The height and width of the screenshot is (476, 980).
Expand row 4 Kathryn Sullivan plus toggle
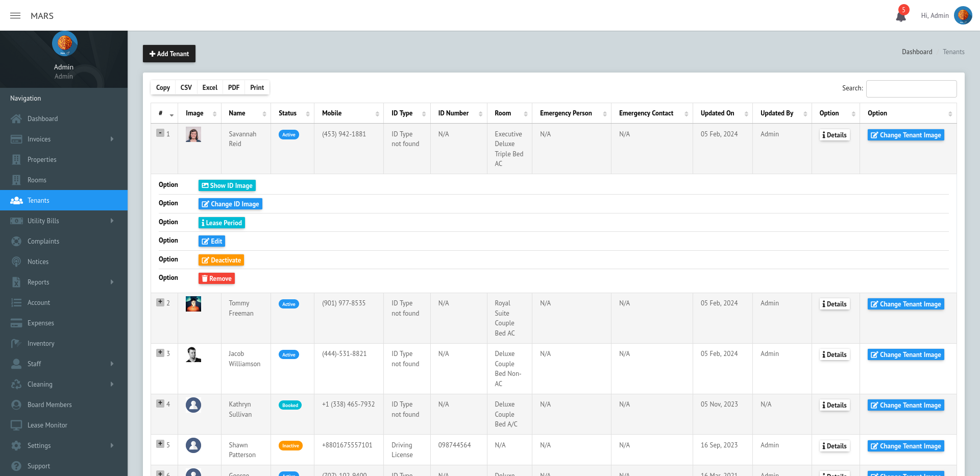[160, 403]
